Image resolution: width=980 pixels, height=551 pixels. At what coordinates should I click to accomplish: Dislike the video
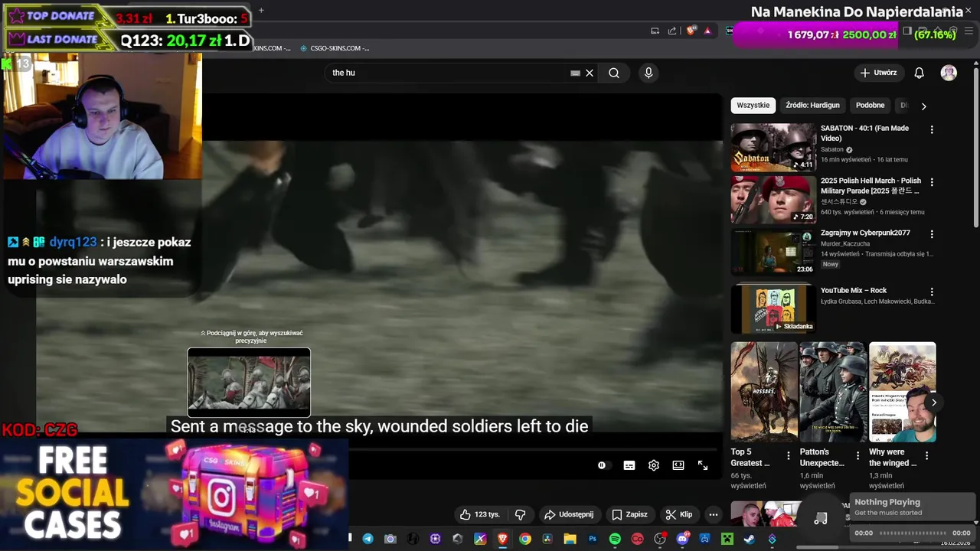click(520, 514)
